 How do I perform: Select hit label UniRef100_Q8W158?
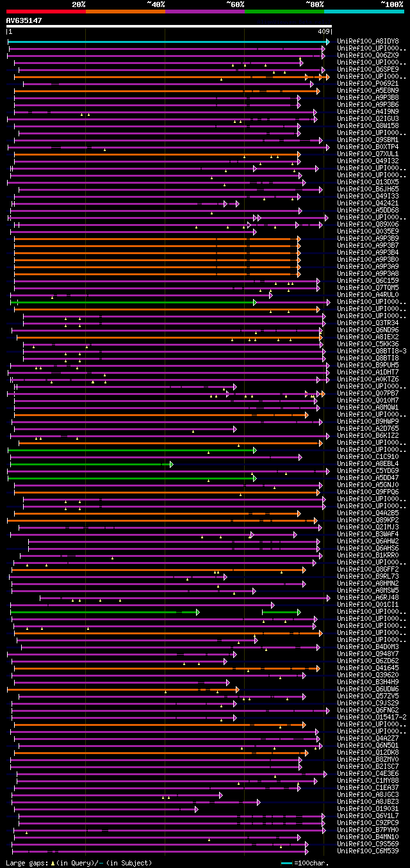pyautogui.click(x=369, y=126)
